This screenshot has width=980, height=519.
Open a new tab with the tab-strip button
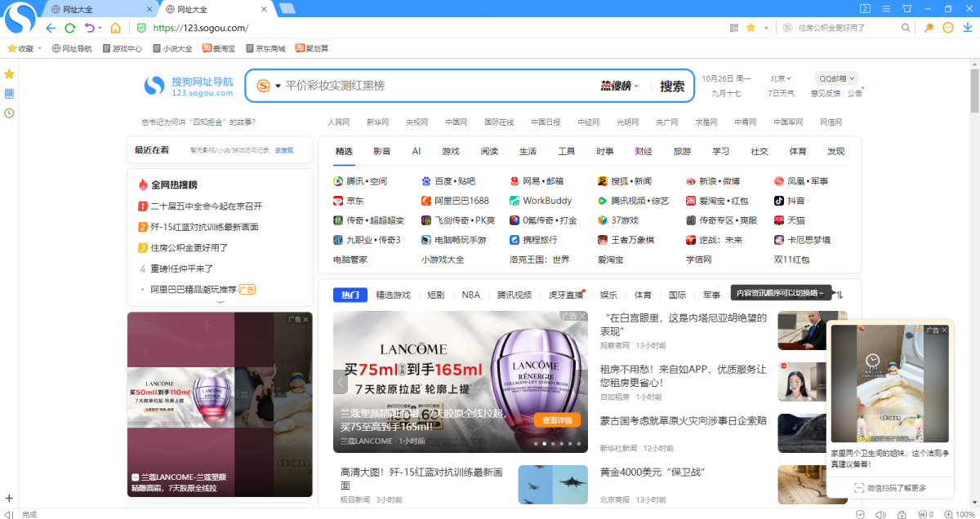coord(287,9)
